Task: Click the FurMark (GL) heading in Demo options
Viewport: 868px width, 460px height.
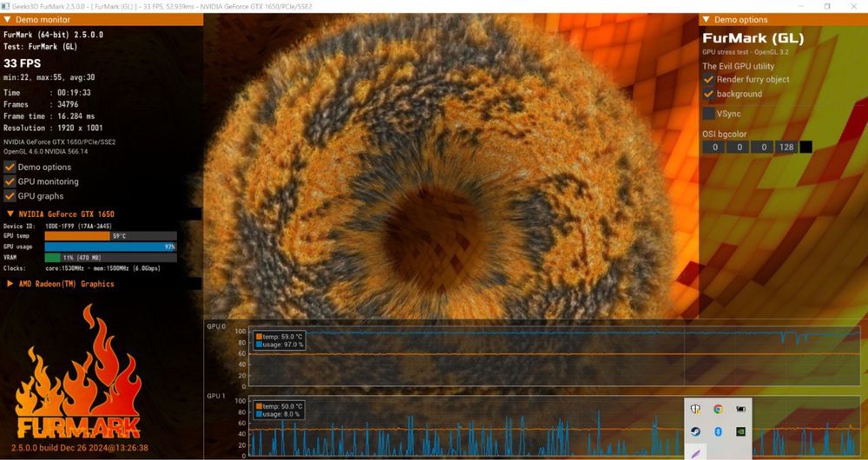Action: 753,38
